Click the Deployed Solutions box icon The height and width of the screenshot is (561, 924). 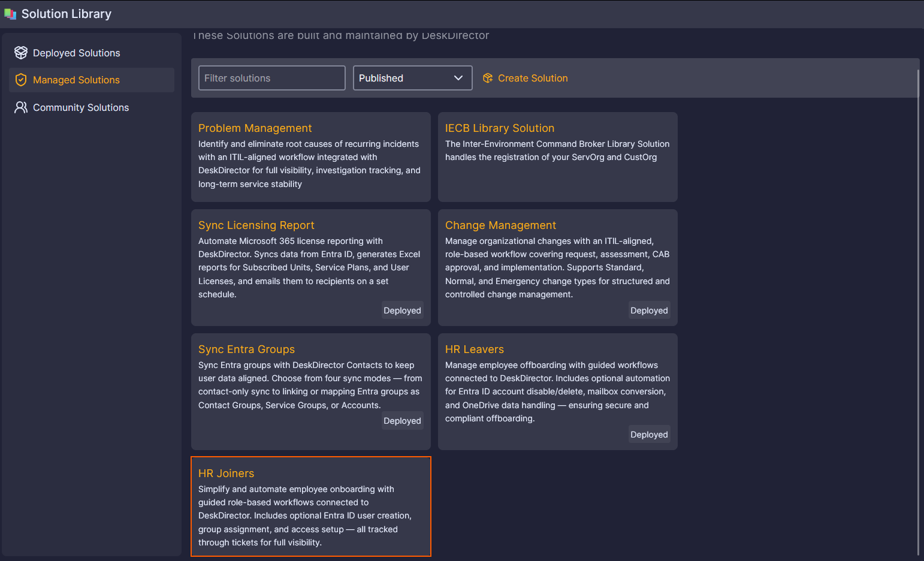pyautogui.click(x=21, y=53)
